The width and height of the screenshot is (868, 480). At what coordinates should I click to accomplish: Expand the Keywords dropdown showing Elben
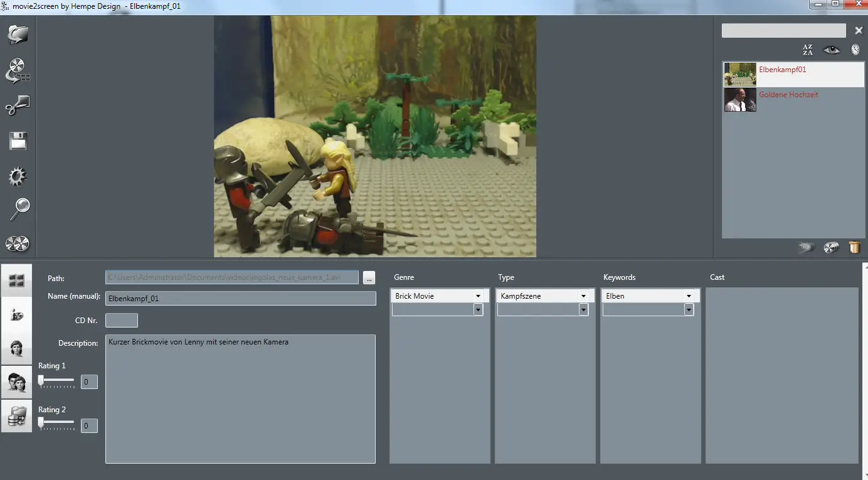pyautogui.click(x=689, y=296)
